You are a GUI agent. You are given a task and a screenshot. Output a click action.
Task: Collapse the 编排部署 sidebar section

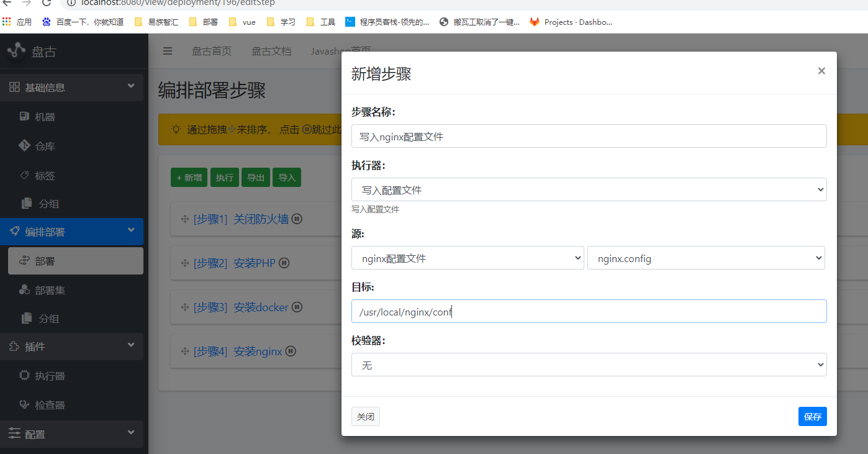71,231
